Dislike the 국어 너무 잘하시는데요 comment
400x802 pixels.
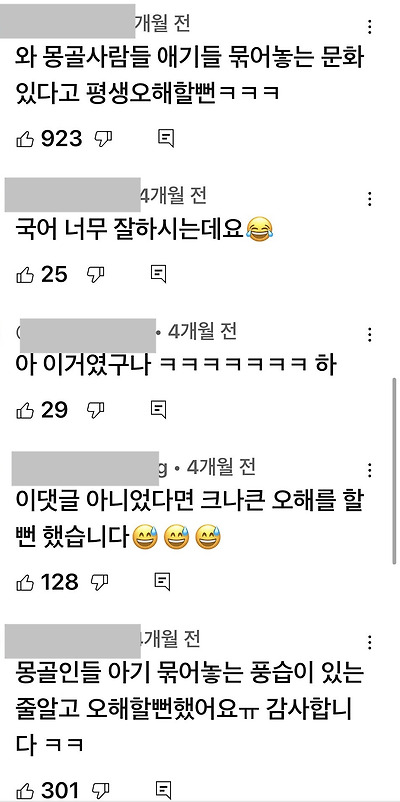pos(96,275)
